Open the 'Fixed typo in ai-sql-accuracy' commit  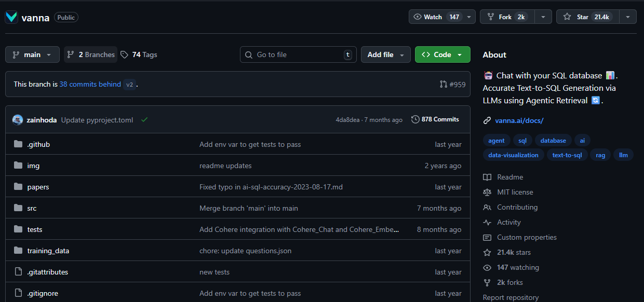pos(271,187)
